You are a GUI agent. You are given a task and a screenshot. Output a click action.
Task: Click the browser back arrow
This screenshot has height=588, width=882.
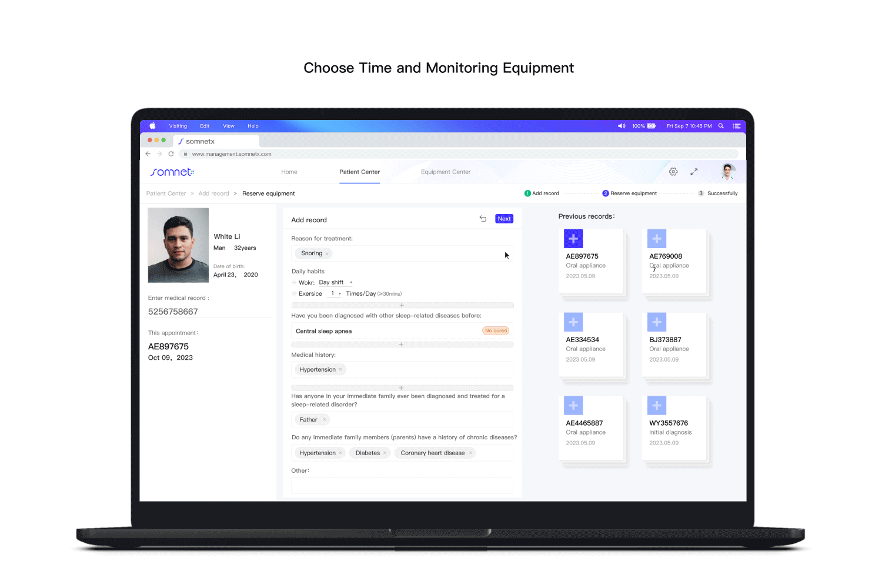[148, 154]
